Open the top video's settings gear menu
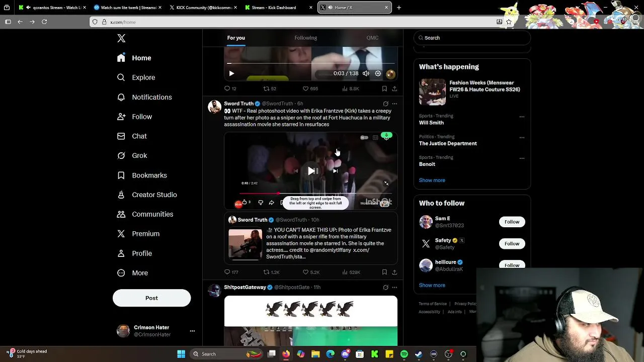 378,73
